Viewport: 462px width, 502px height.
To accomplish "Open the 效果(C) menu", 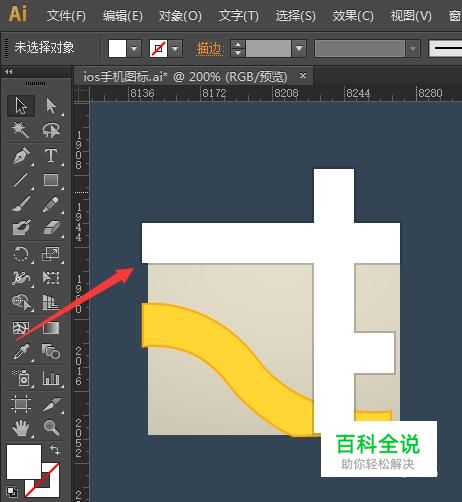I will tap(353, 16).
